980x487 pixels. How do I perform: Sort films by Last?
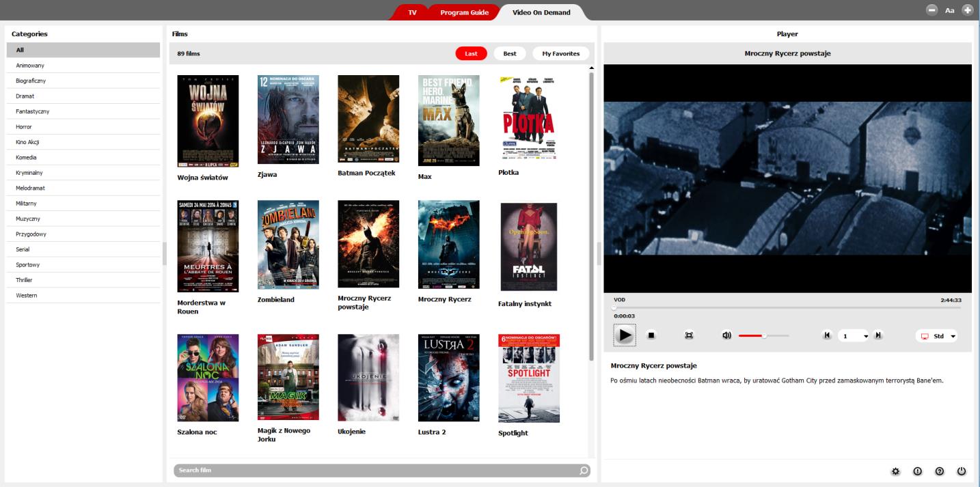[472, 54]
